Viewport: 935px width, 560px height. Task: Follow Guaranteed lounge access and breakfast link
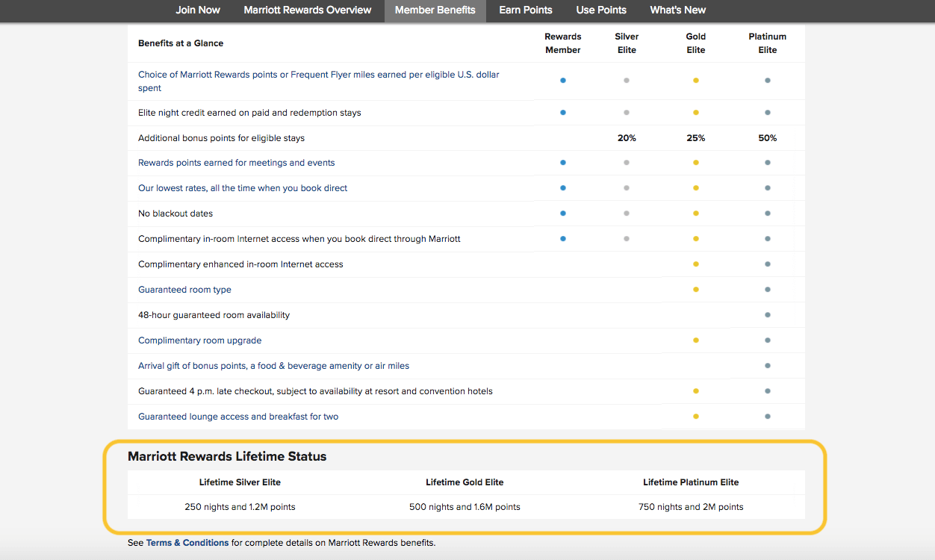point(238,417)
